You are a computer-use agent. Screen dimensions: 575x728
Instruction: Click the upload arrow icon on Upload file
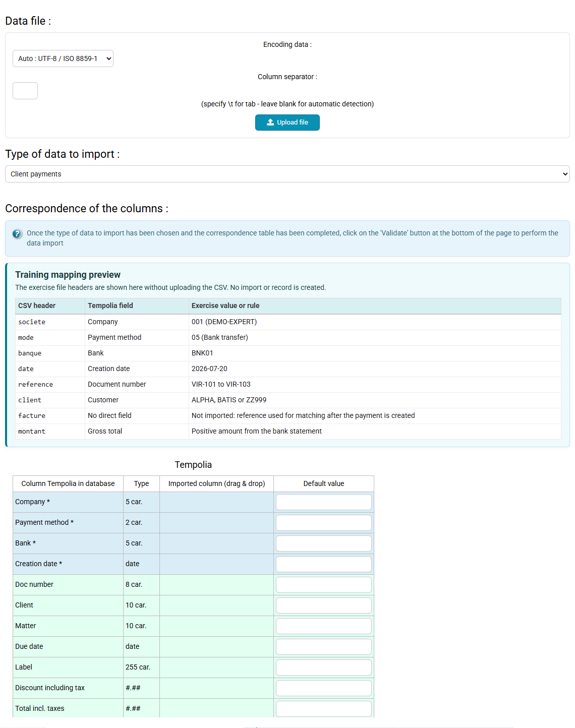270,123
